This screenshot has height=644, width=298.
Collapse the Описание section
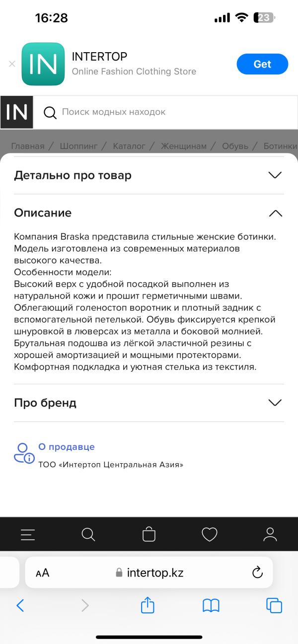tap(275, 213)
